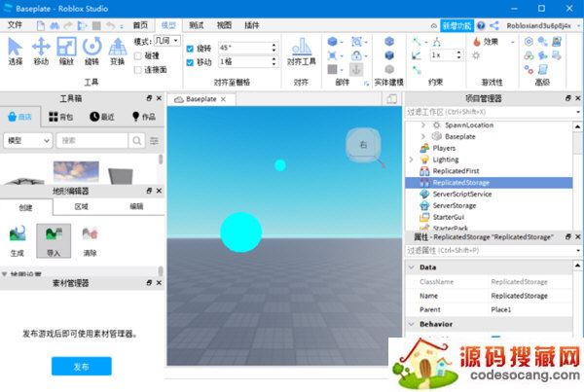Click the Generate (生成) terrain icon
This screenshot has width=584, height=392.
[18, 240]
